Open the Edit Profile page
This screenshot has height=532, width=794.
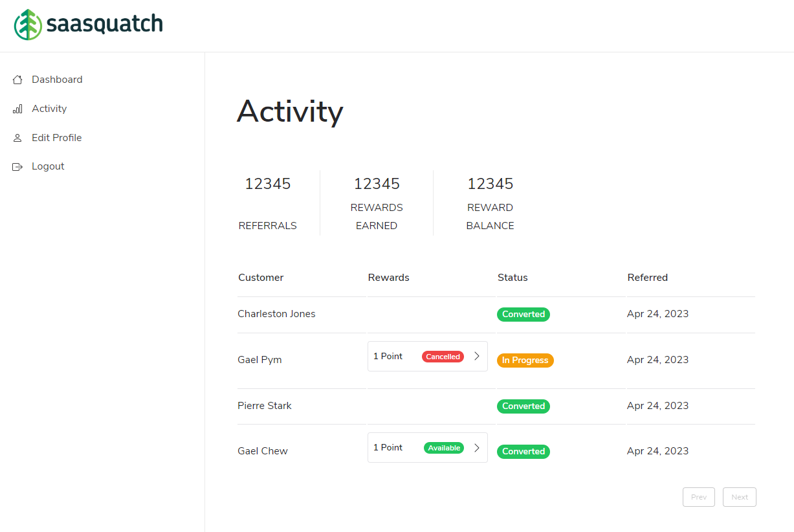point(56,137)
